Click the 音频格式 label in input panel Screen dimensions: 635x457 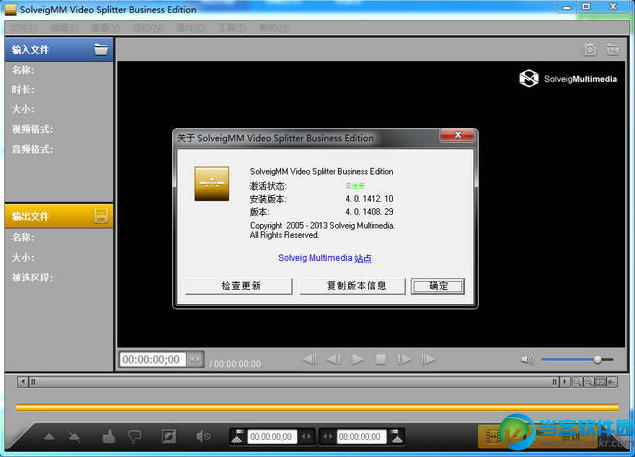click(x=32, y=149)
